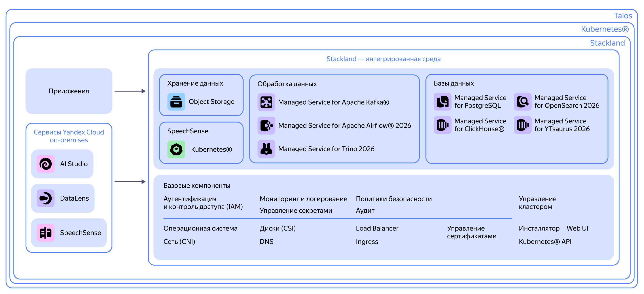
Task: Select the Приложения block
Action: [69, 91]
